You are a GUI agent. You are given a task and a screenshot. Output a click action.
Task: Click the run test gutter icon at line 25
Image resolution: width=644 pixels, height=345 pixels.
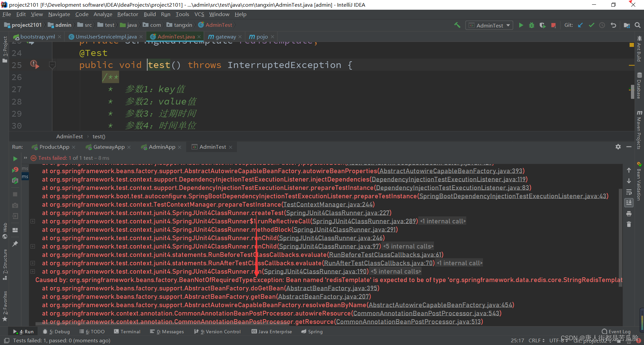pos(35,64)
